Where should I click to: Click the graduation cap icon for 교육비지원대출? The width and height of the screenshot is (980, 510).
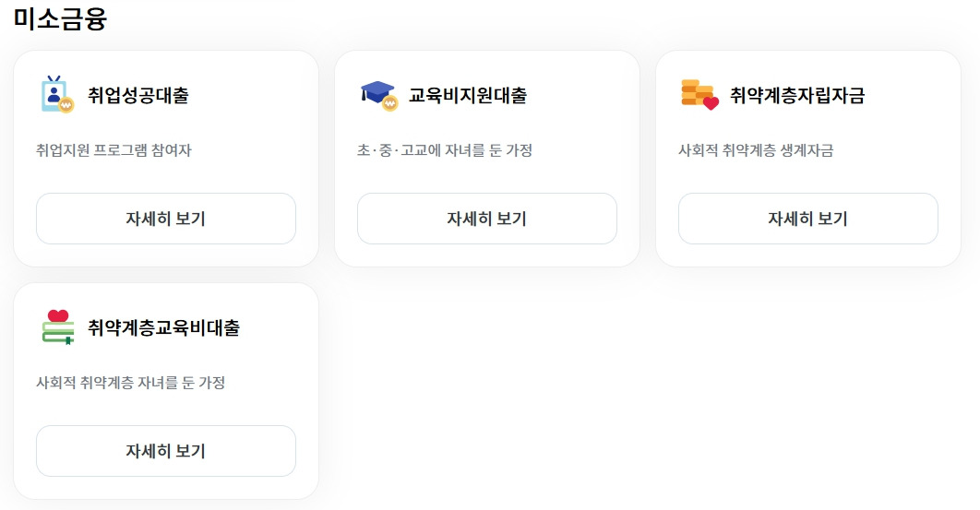[378, 96]
